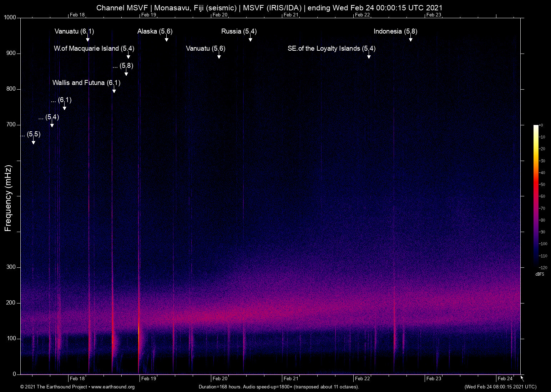Click the Feb 24 date on the bottom axis
Image resolution: width=551 pixels, height=392 pixels.
point(505,378)
